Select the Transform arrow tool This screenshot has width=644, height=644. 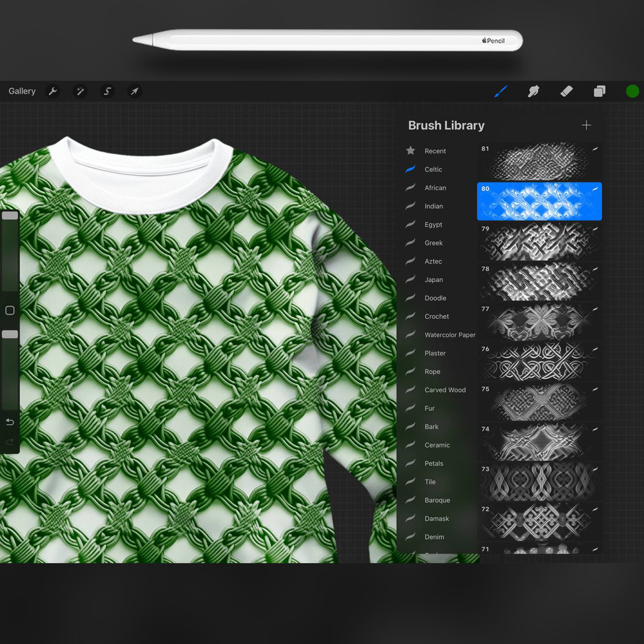click(134, 91)
